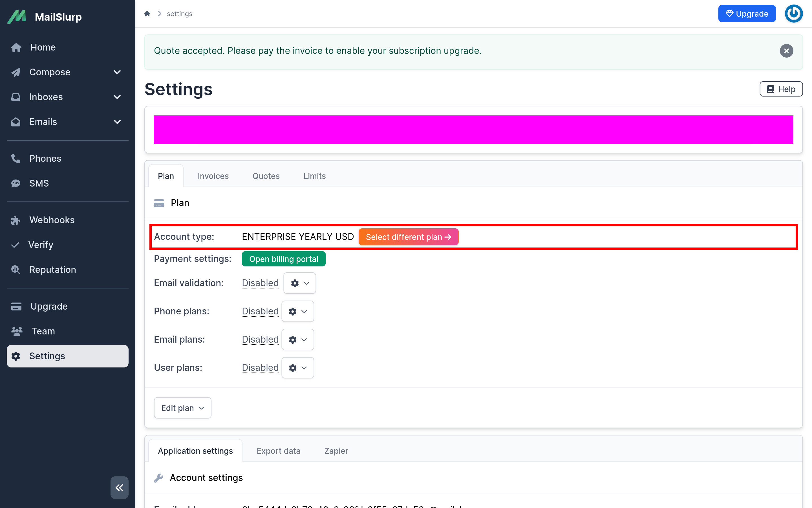Switch to the Invoices tab

coord(213,176)
